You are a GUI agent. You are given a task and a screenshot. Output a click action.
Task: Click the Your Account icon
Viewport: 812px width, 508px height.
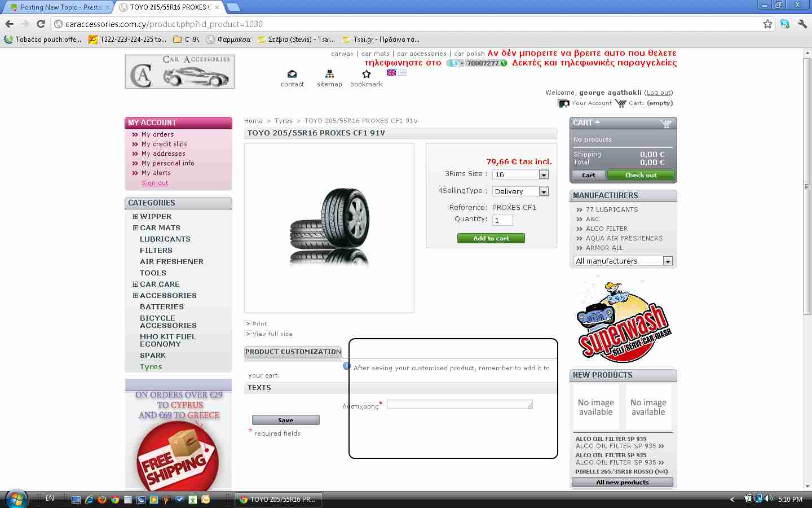tap(563, 103)
